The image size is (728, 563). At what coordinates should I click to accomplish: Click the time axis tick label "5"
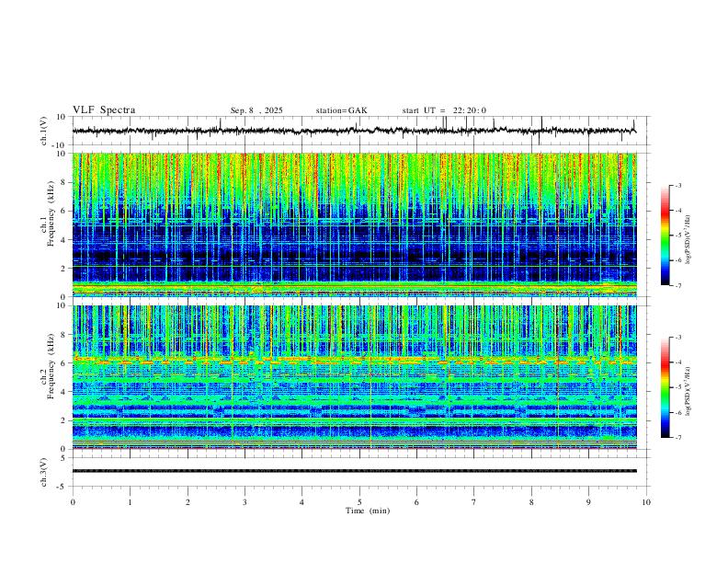pyautogui.click(x=359, y=502)
